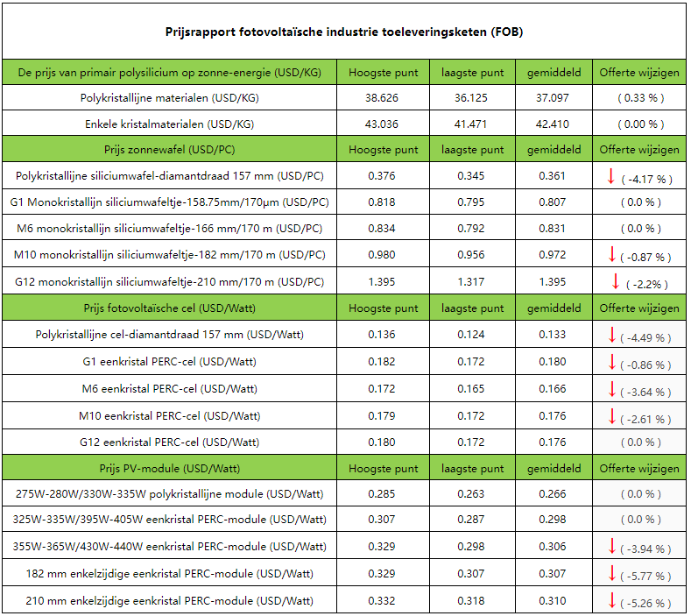Select value 0.165
The width and height of the screenshot is (691, 616).
click(x=471, y=389)
